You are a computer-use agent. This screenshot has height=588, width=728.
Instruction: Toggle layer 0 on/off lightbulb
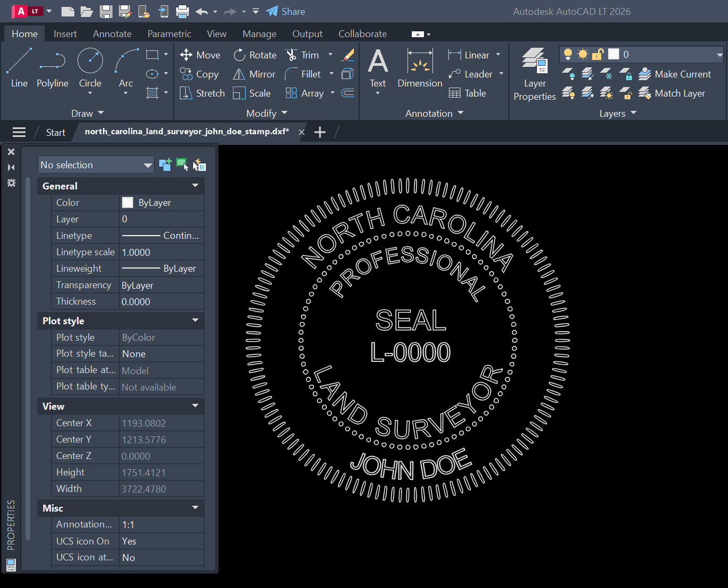point(568,54)
